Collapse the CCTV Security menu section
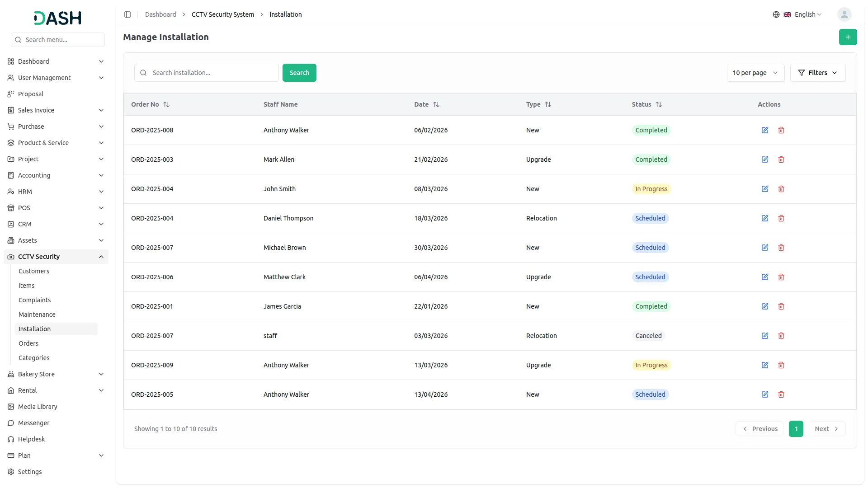The width and height of the screenshot is (868, 488). (x=101, y=257)
